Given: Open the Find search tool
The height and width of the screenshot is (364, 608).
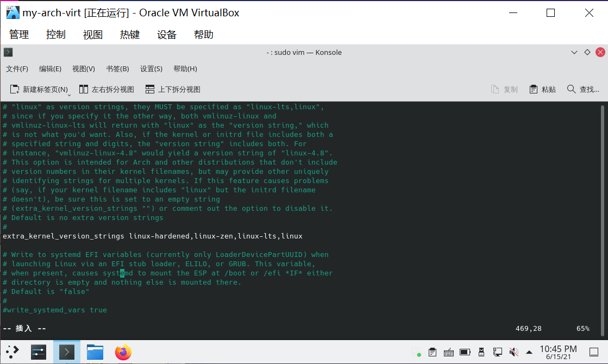Looking at the screenshot, I should coord(583,89).
